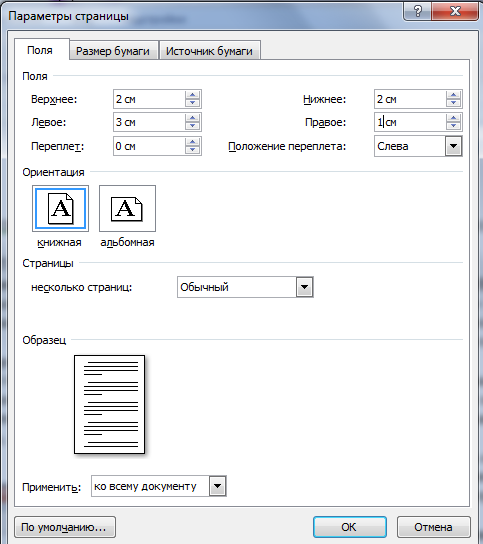Viewport: 483px width, 544px height.
Task: Click the Применить label
Action: click(x=51, y=487)
